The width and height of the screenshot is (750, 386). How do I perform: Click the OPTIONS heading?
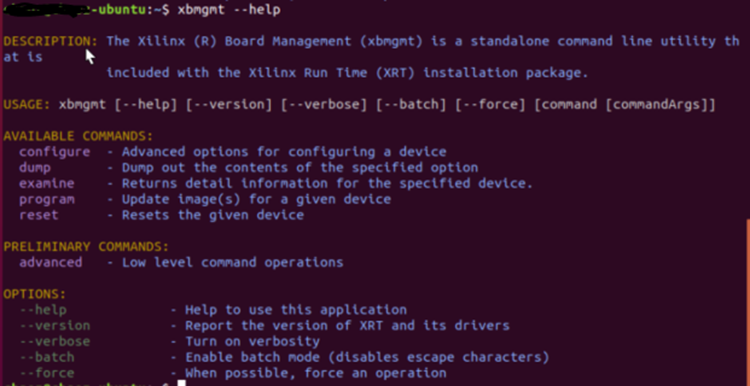[x=35, y=294]
